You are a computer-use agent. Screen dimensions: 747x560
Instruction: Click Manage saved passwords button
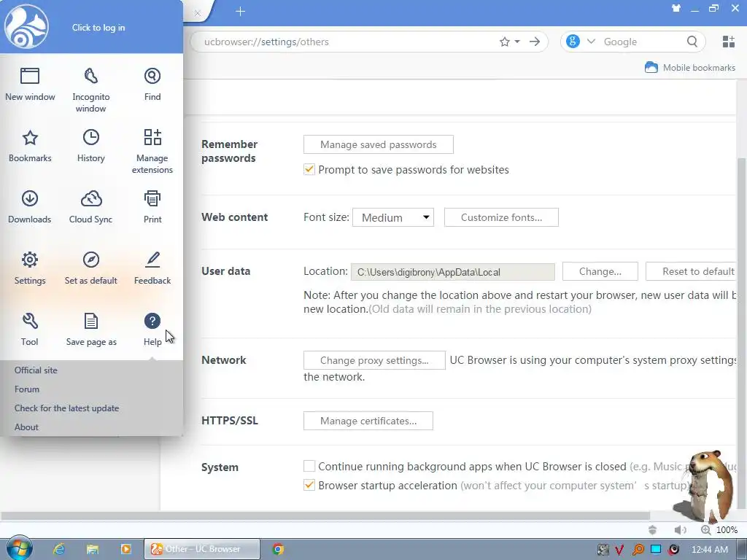coord(379,144)
